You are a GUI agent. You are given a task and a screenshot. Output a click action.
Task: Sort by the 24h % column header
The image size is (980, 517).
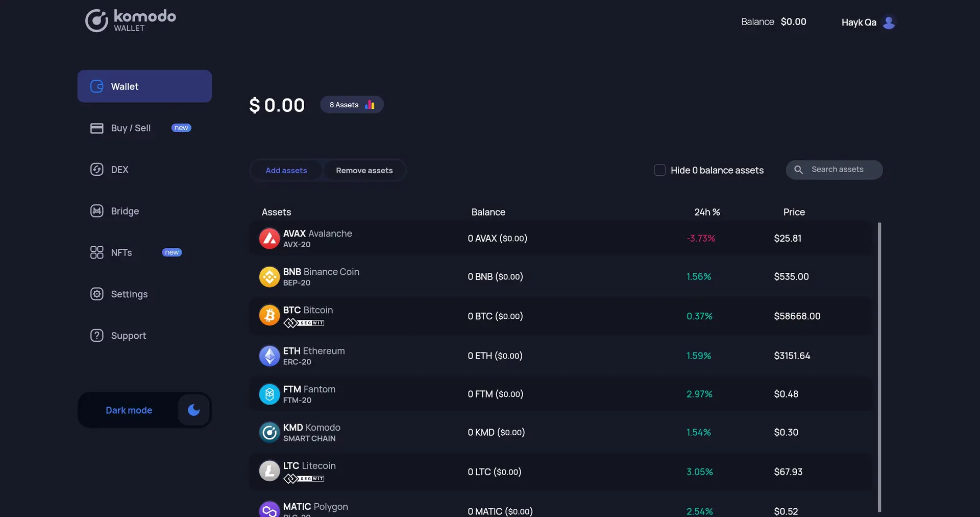click(707, 212)
